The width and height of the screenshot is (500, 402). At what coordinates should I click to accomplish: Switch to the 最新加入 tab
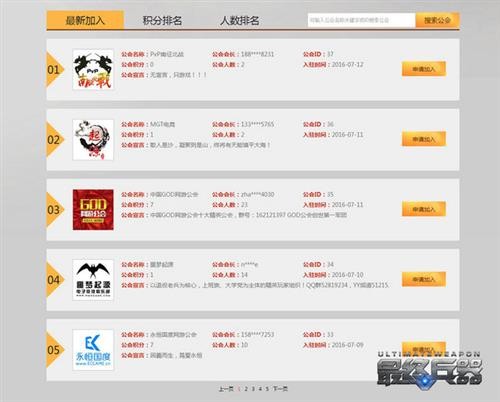coord(85,20)
